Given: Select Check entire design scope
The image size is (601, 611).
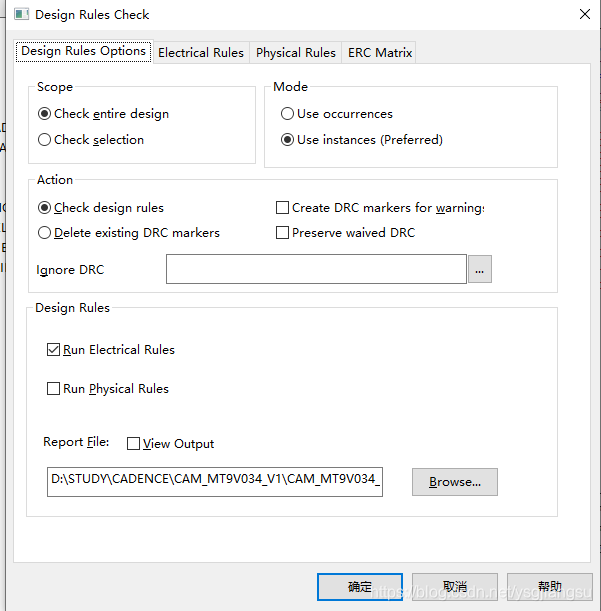Looking at the screenshot, I should coord(45,114).
